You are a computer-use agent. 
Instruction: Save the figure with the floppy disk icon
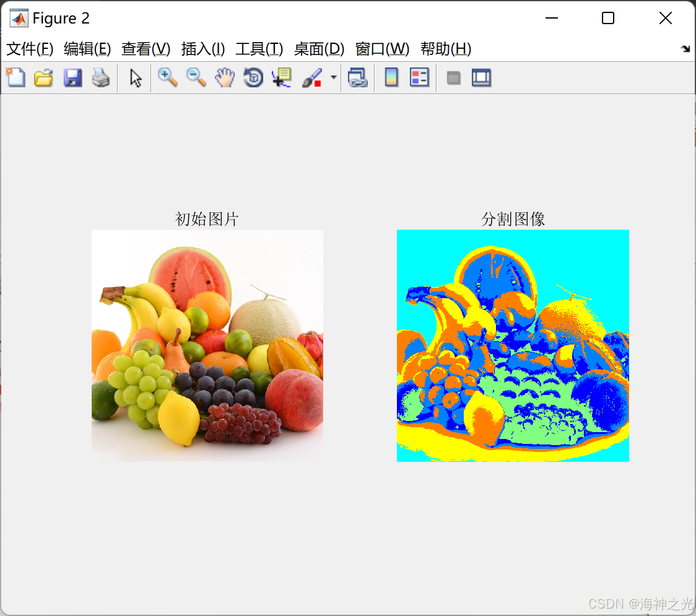pos(72,77)
